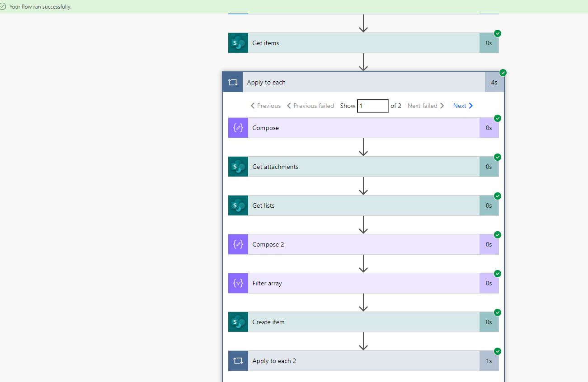Click the Compose 2 curly-brace icon
This screenshot has height=382, width=588.
click(x=238, y=244)
